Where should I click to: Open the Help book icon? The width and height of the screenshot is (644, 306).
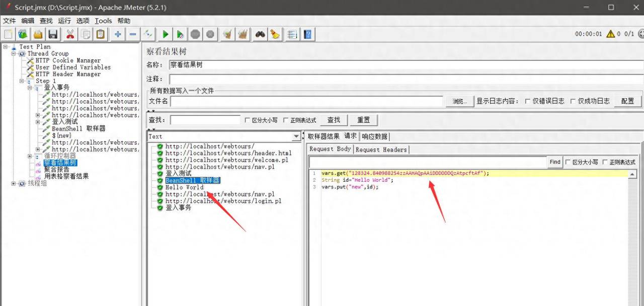pyautogui.click(x=308, y=34)
